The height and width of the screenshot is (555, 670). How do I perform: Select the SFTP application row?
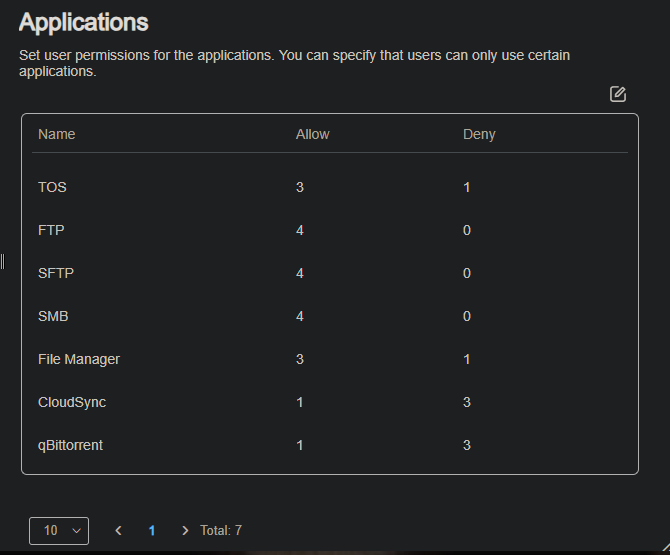pyautogui.click(x=56, y=273)
